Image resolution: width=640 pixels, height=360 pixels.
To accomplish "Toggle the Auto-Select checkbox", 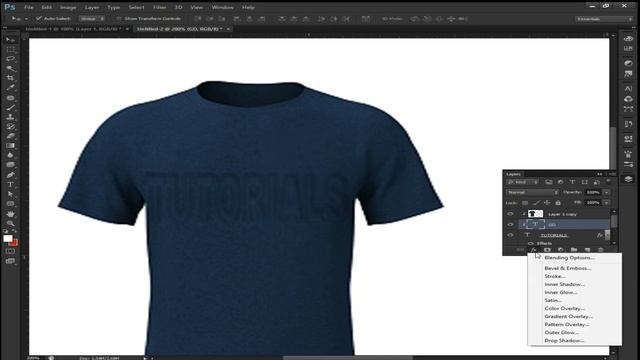I will pos(39,18).
